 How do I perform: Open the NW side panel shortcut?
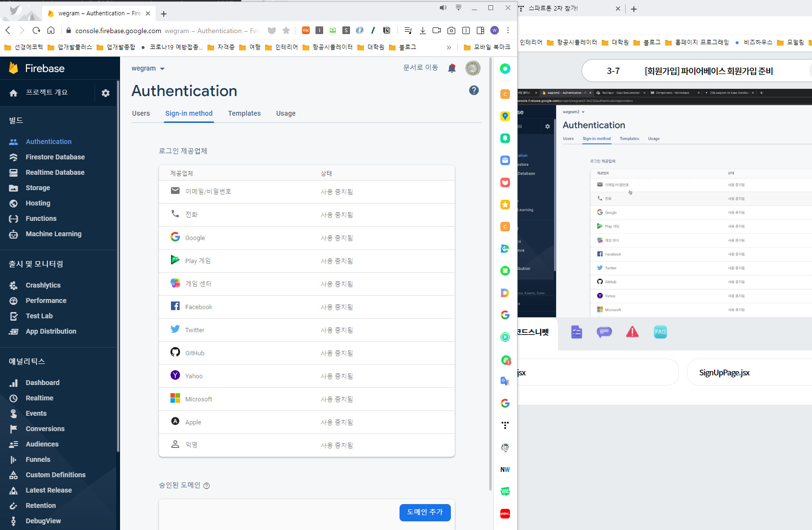505,470
